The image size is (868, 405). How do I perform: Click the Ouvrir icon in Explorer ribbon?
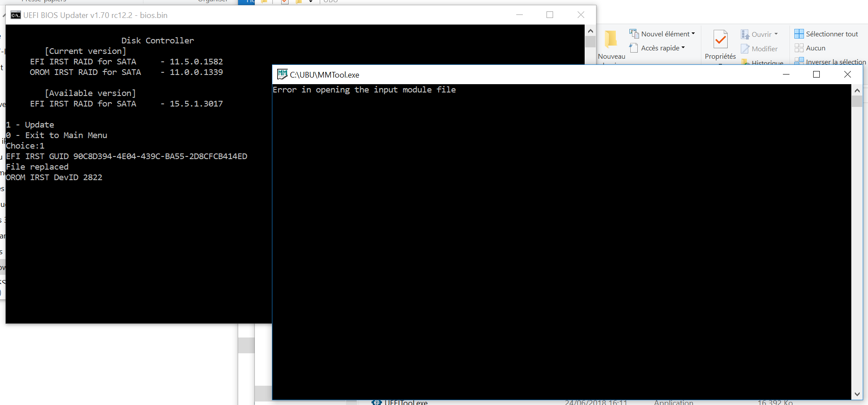pyautogui.click(x=745, y=34)
